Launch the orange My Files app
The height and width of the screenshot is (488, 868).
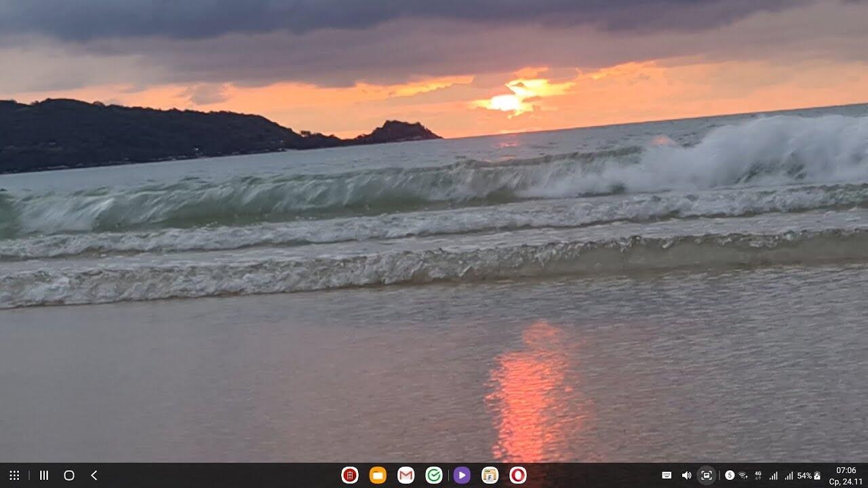pos(378,475)
